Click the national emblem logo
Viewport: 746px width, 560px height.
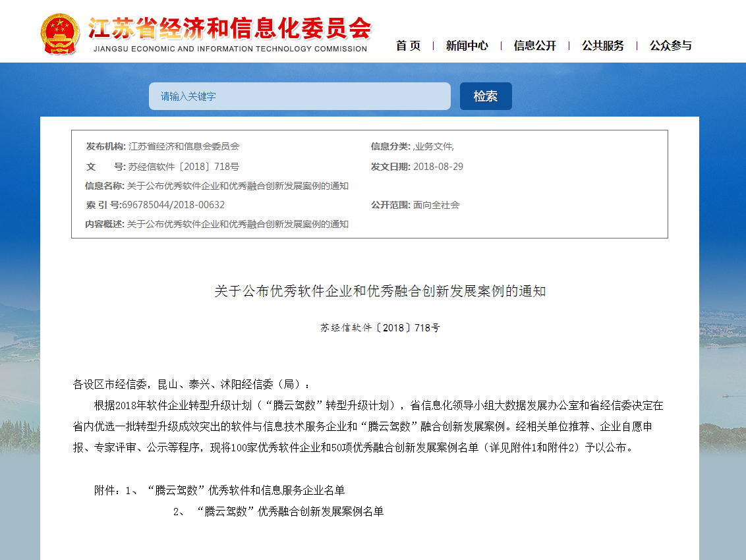click(60, 33)
